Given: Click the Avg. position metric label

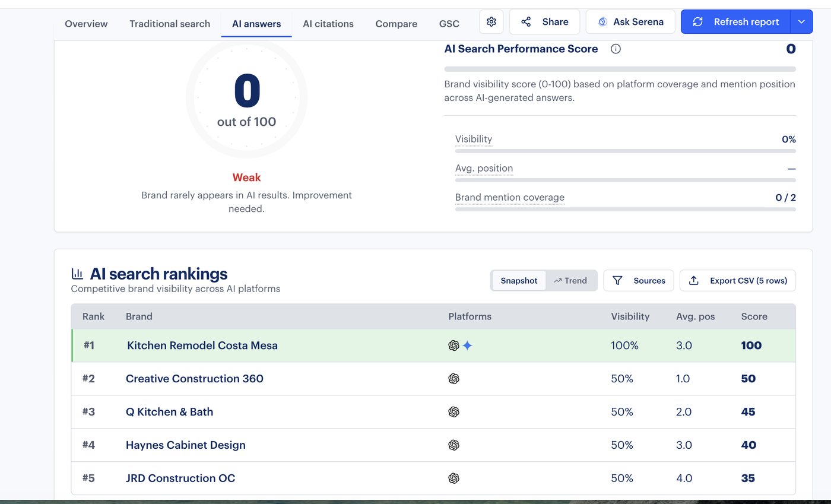Looking at the screenshot, I should [x=484, y=168].
